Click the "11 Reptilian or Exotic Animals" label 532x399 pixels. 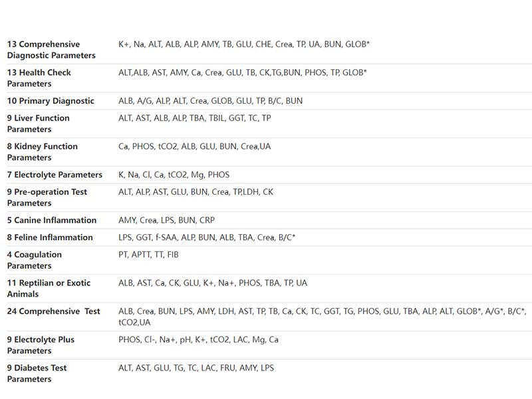pyautogui.click(x=48, y=288)
